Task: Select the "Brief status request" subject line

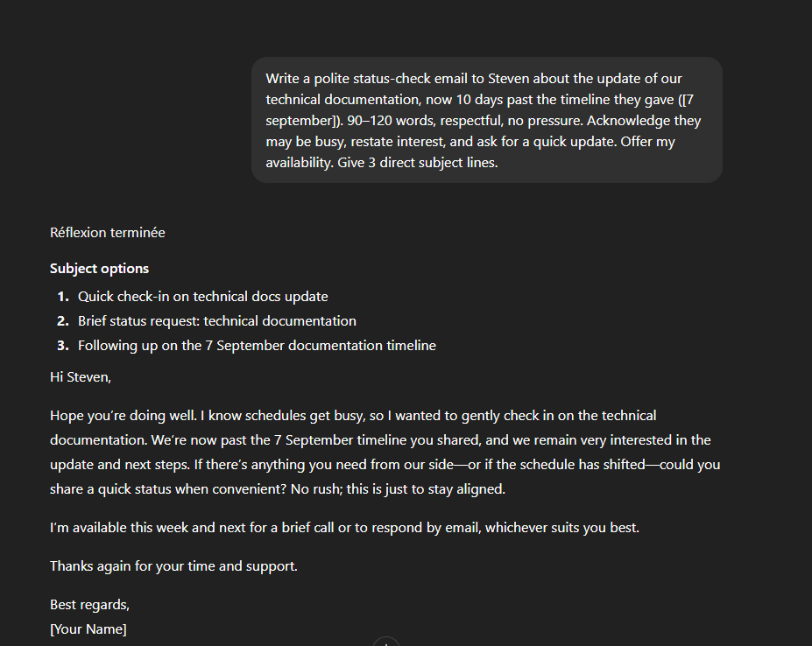Action: tap(216, 321)
